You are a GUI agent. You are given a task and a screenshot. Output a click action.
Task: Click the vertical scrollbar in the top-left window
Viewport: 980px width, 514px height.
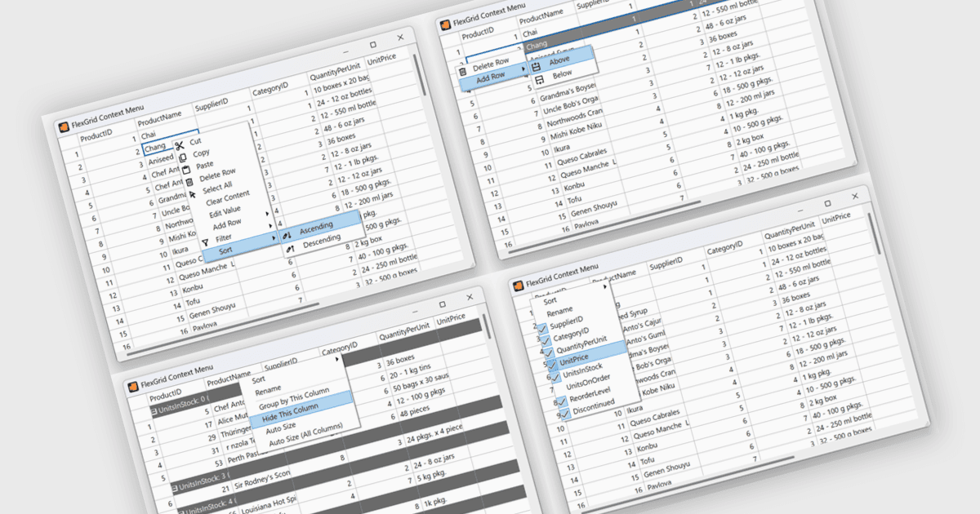click(x=421, y=77)
